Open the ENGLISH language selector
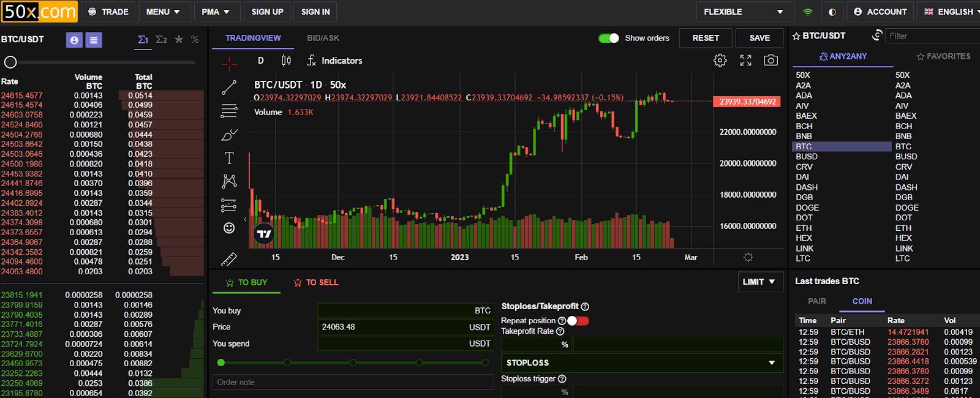The image size is (980, 398). (x=948, y=12)
